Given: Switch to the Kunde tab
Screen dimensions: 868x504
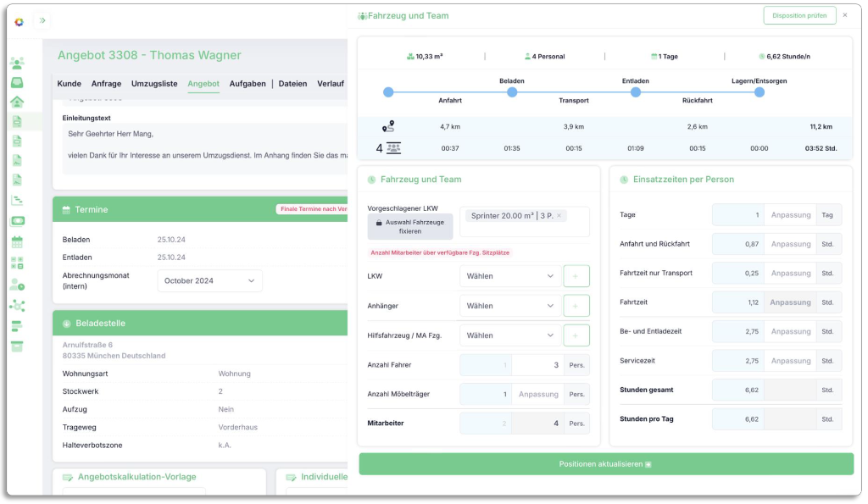Looking at the screenshot, I should pos(69,84).
